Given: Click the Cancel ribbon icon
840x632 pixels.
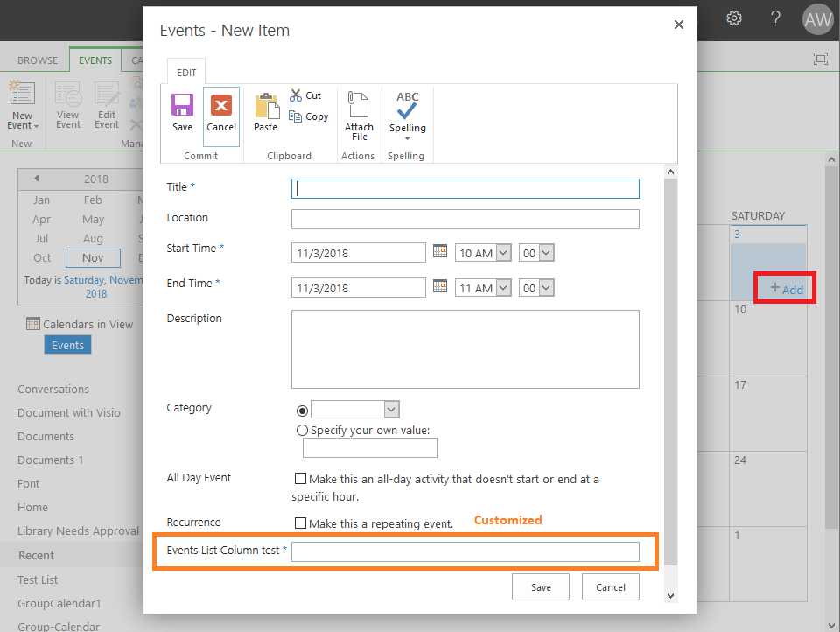Looking at the screenshot, I should (x=221, y=105).
